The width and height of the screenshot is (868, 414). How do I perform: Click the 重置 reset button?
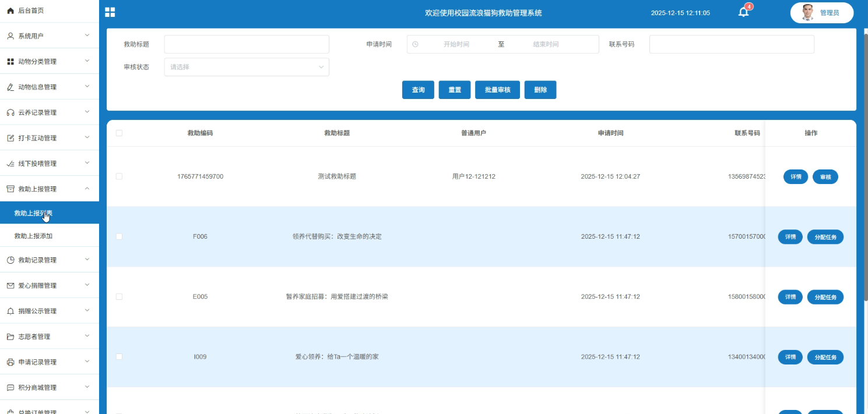455,90
